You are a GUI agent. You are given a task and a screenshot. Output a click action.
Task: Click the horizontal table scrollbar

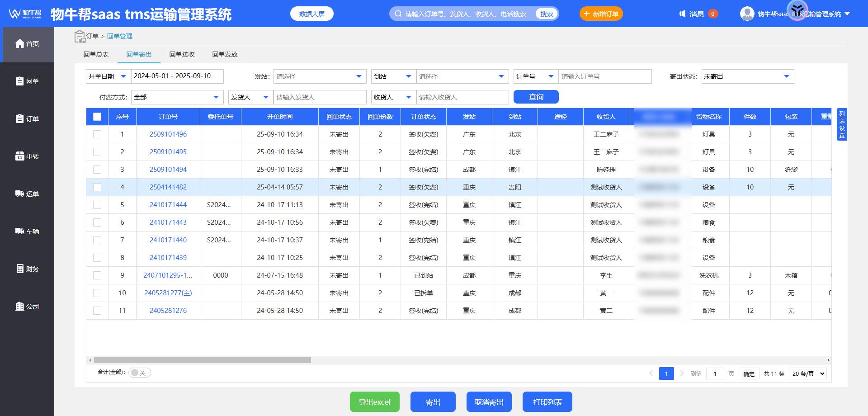point(203,360)
